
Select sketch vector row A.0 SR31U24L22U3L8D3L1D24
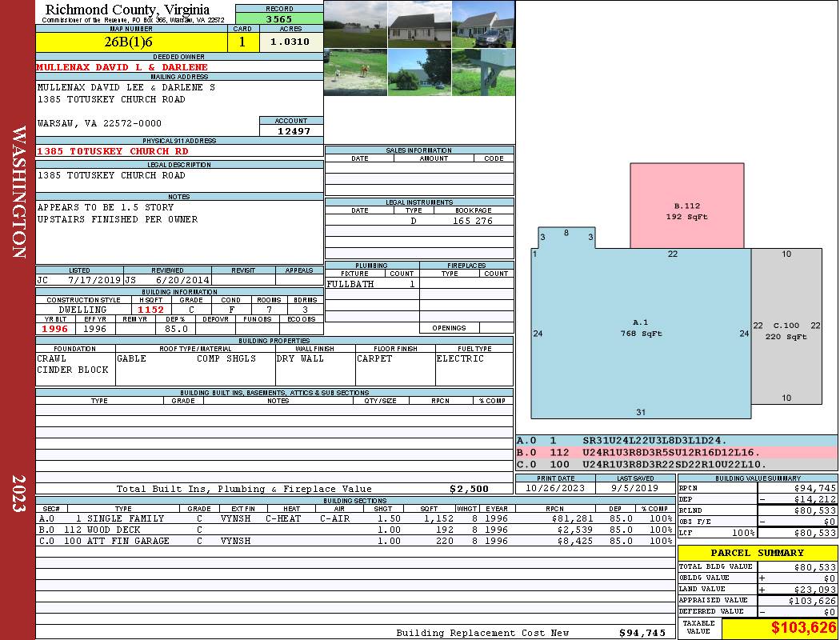[x=676, y=441]
